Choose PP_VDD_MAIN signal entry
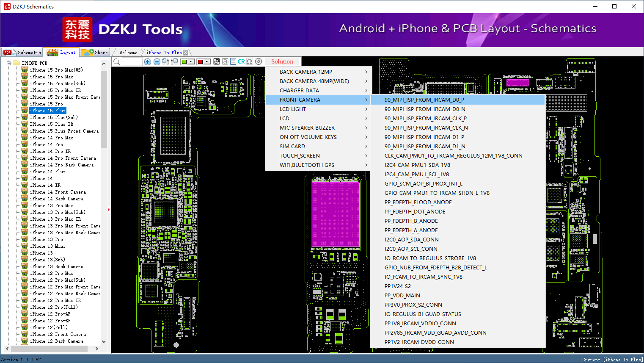 (458, 296)
